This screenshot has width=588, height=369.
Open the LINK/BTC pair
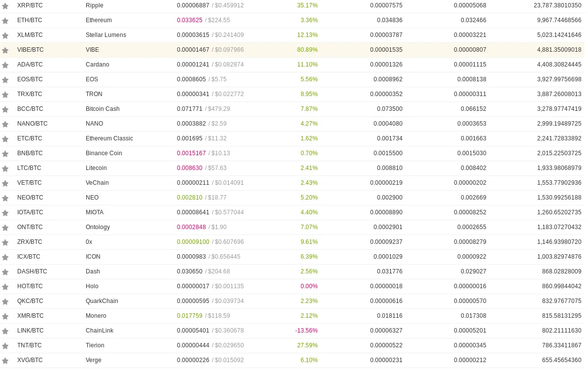coord(31,331)
